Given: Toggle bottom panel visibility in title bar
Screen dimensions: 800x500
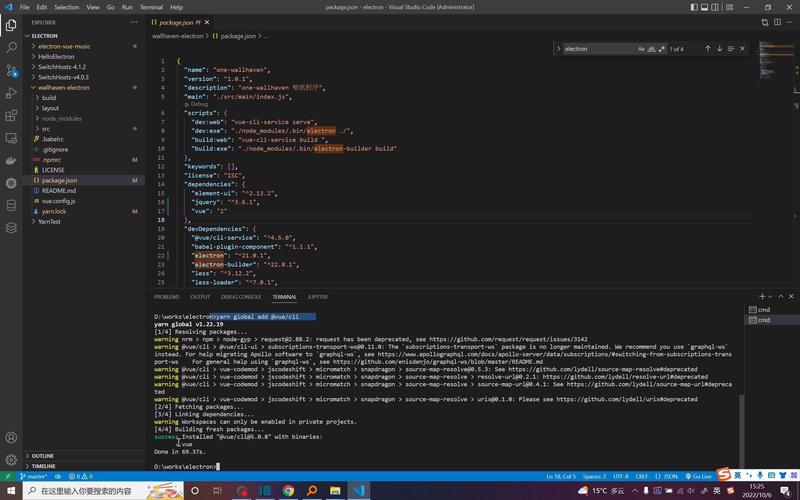Looking at the screenshot, I should [x=705, y=7].
